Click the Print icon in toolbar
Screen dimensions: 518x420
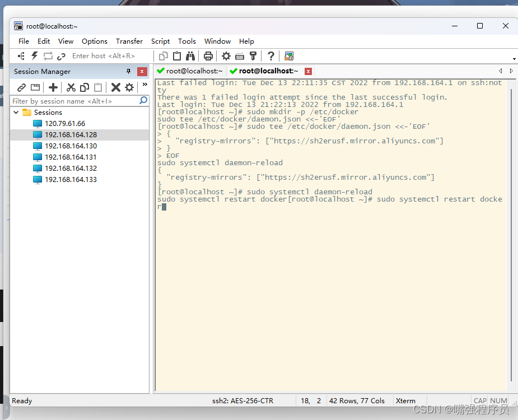coord(208,56)
